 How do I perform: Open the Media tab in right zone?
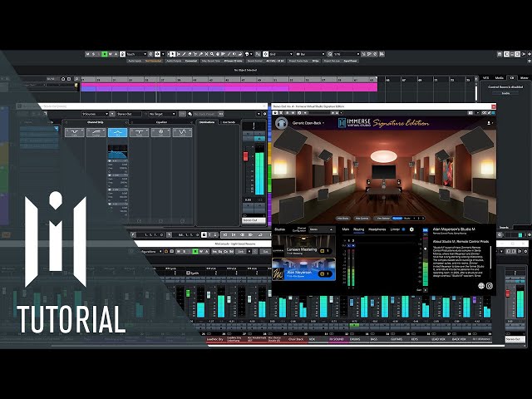(x=499, y=77)
